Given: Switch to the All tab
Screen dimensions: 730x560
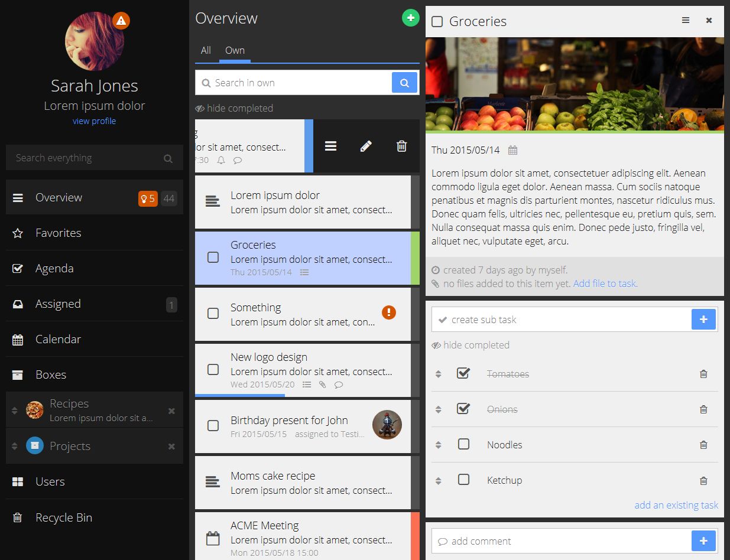Looking at the screenshot, I should (x=206, y=50).
